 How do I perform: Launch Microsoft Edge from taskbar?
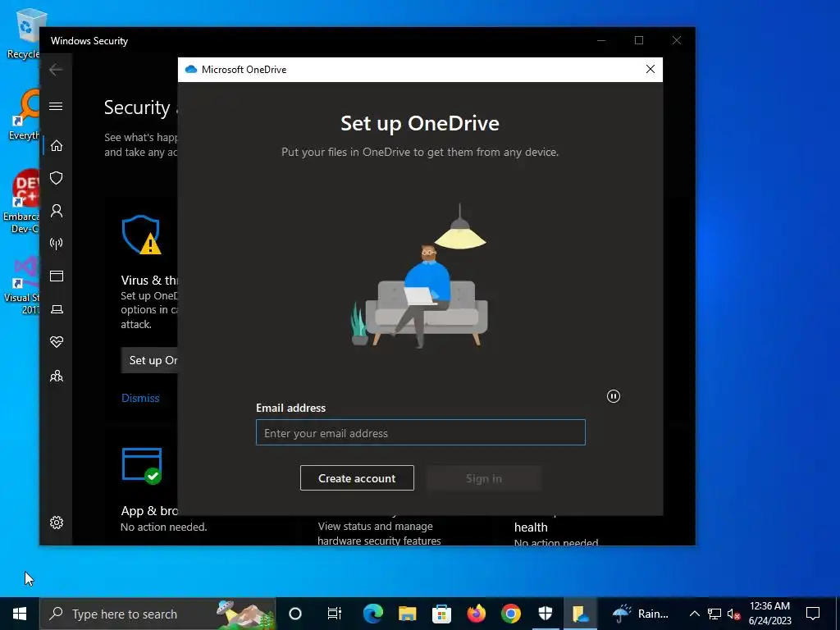click(x=373, y=614)
